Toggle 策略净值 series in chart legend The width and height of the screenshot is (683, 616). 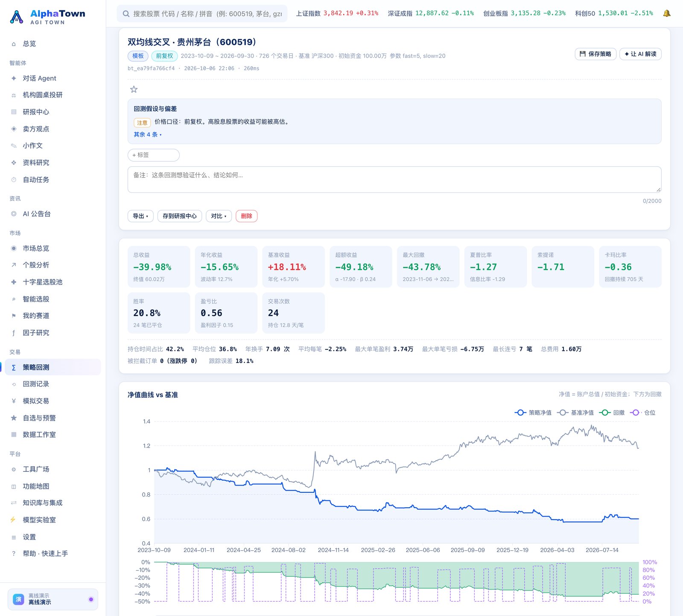pyautogui.click(x=533, y=413)
